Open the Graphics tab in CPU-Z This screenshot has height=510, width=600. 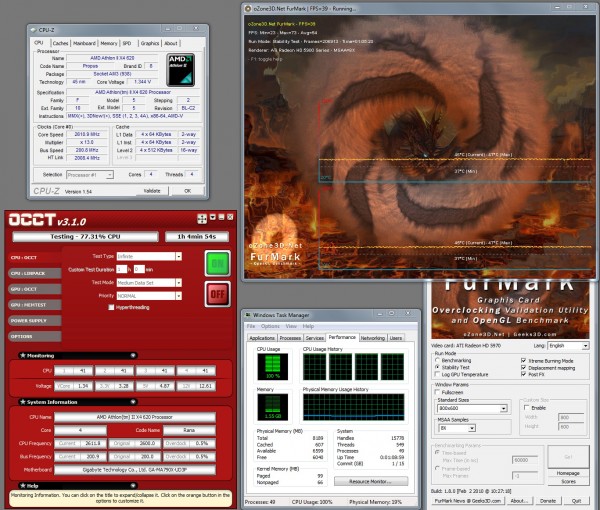pyautogui.click(x=150, y=43)
